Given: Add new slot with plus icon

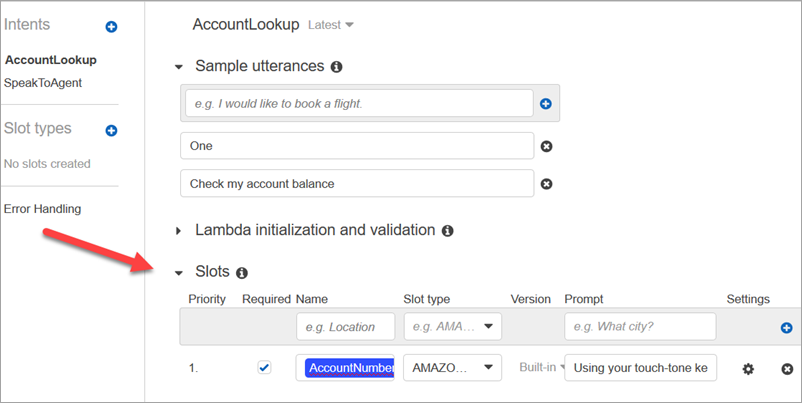Looking at the screenshot, I should click(x=786, y=327).
